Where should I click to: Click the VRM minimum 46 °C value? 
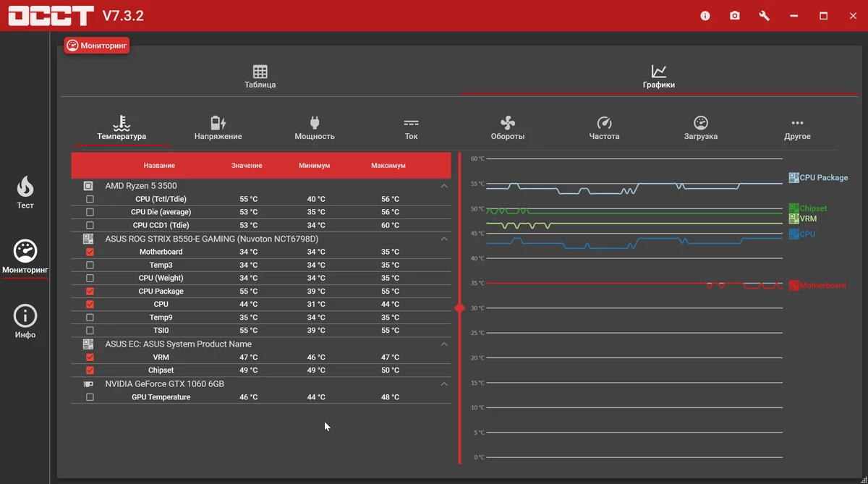[316, 357]
